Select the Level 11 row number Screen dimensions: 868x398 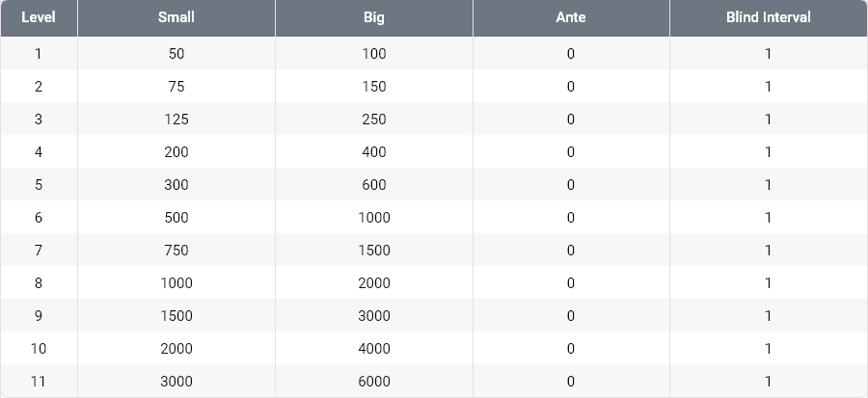[x=39, y=382]
